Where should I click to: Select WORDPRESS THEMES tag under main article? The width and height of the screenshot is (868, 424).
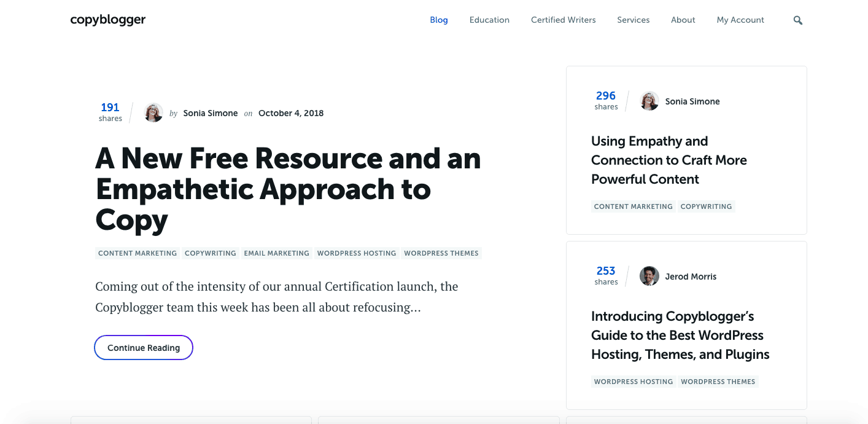pos(441,253)
